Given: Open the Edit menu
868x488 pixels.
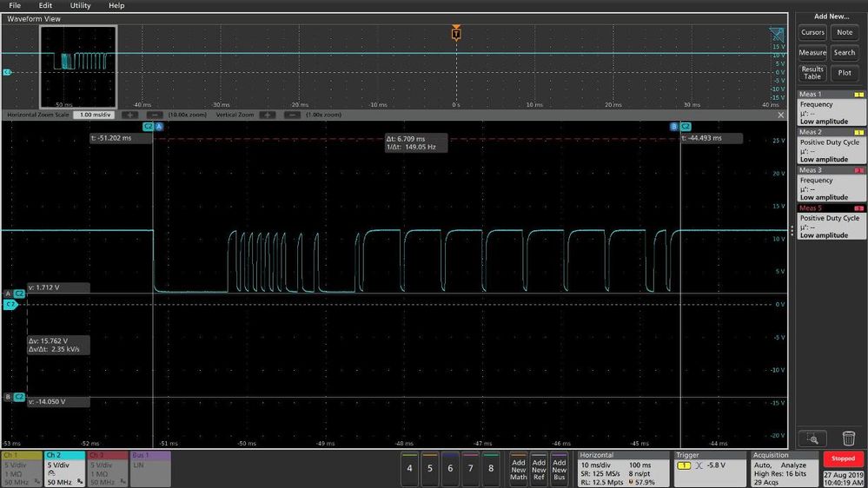Looking at the screenshot, I should [45, 5].
